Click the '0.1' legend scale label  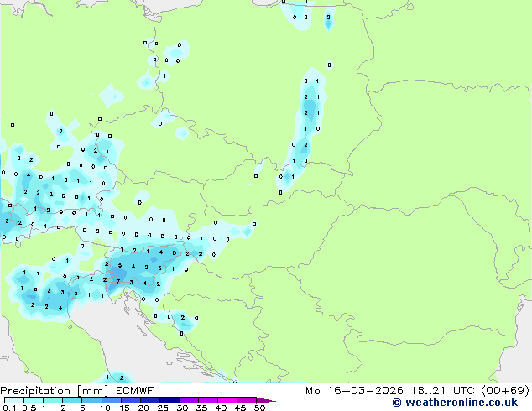tap(9, 408)
